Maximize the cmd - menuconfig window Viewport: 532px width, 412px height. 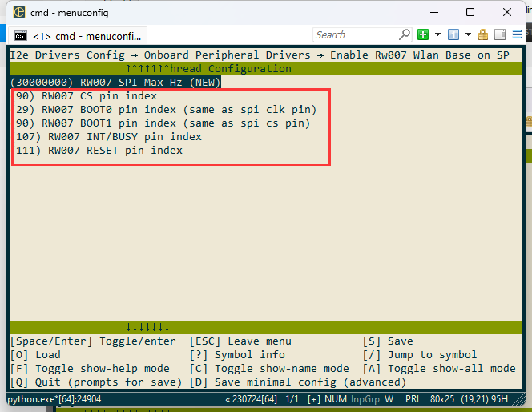[470, 12]
